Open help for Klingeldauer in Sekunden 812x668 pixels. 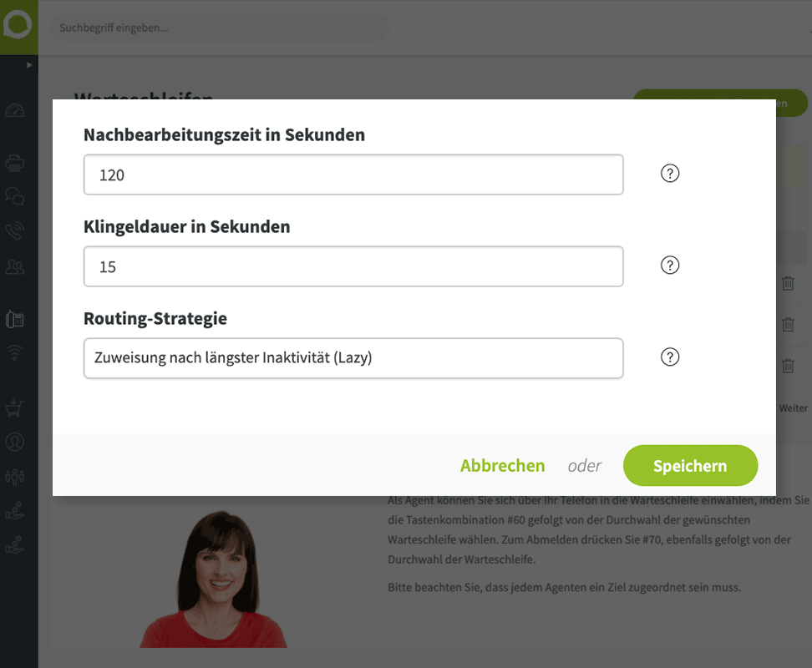(x=670, y=266)
